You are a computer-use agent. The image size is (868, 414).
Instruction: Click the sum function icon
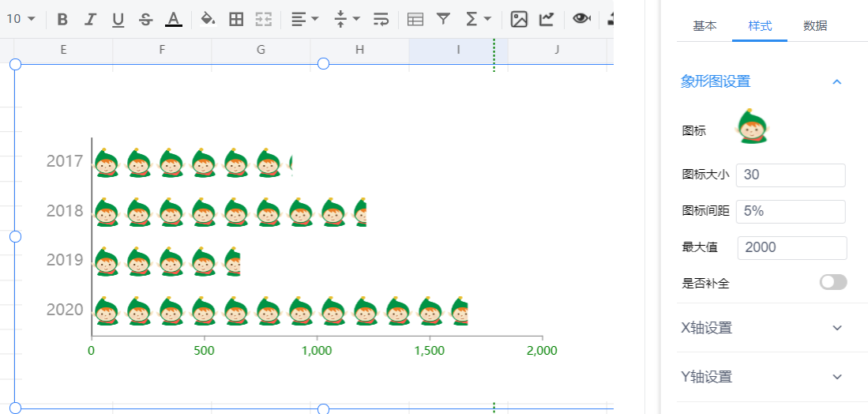click(472, 20)
